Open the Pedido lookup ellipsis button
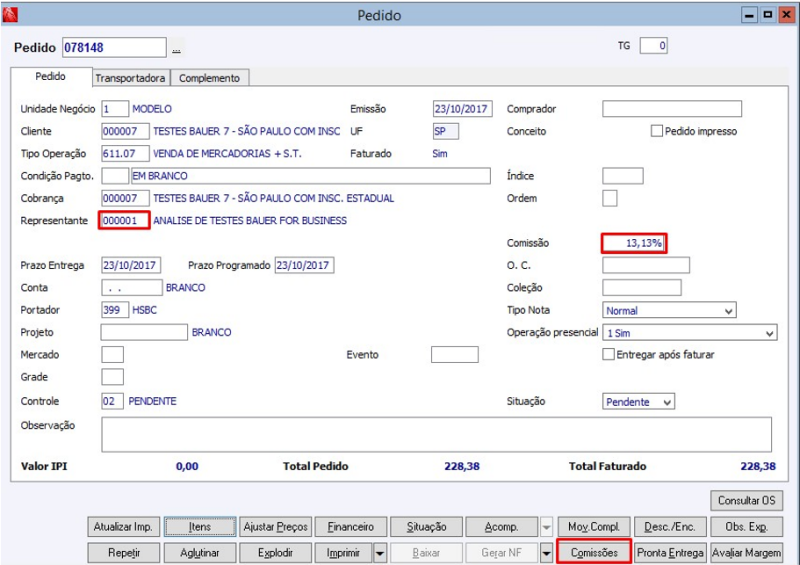800x565 pixels. (177, 48)
